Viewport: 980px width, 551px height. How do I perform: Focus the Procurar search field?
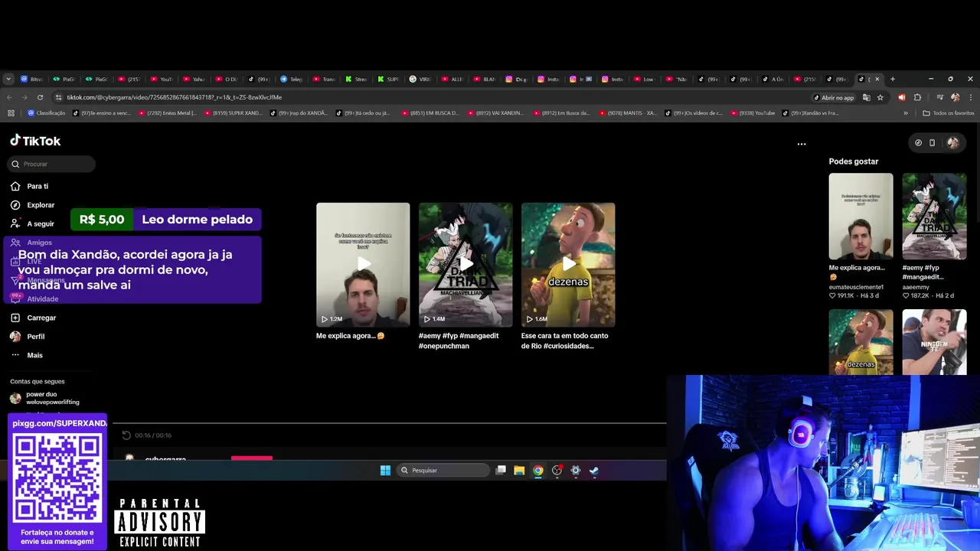[51, 164]
